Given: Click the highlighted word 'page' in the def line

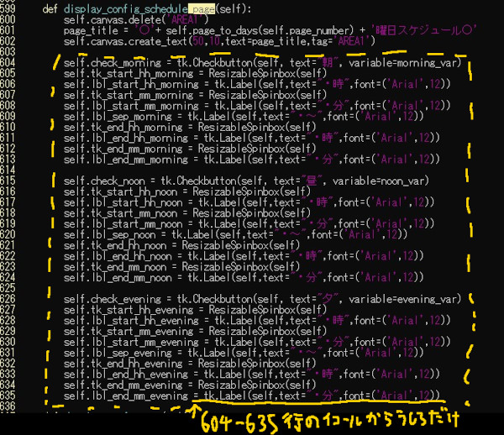Looking at the screenshot, I should pos(203,9).
